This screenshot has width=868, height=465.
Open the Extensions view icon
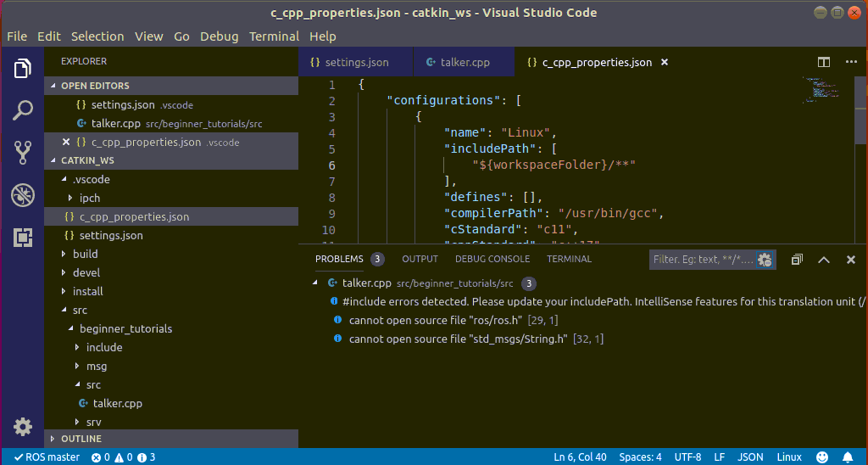click(x=23, y=238)
